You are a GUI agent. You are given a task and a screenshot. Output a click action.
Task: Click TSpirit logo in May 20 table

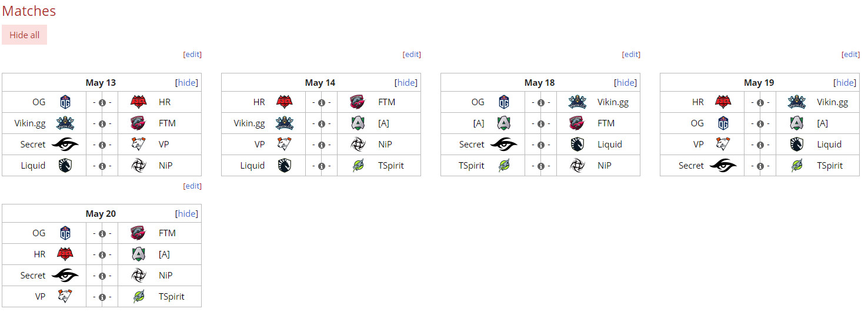(x=139, y=297)
